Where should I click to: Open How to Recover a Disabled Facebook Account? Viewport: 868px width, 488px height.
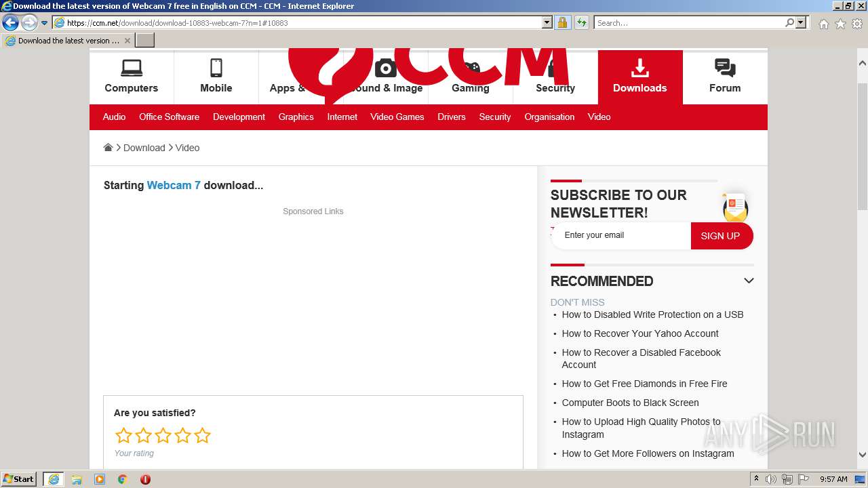pyautogui.click(x=641, y=359)
